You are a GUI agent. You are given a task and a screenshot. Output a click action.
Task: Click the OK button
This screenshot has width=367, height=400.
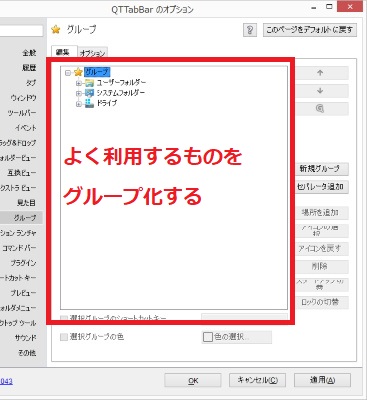[193, 380]
